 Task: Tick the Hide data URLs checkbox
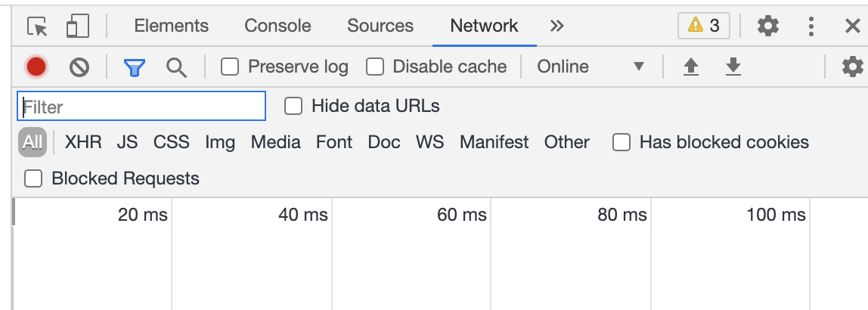click(x=293, y=107)
